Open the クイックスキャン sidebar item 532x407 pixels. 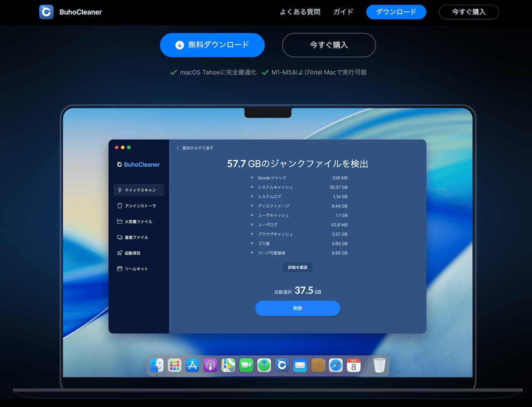pyautogui.click(x=139, y=190)
